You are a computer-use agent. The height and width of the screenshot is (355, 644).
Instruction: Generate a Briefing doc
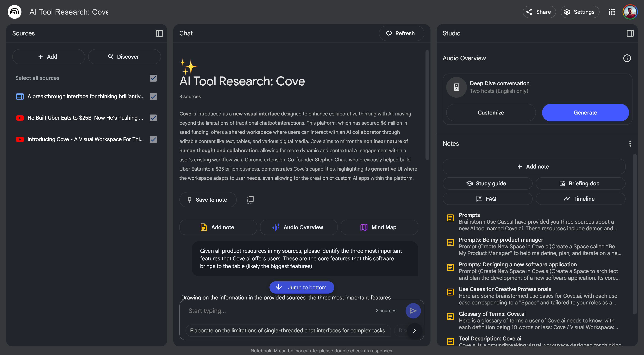point(581,184)
